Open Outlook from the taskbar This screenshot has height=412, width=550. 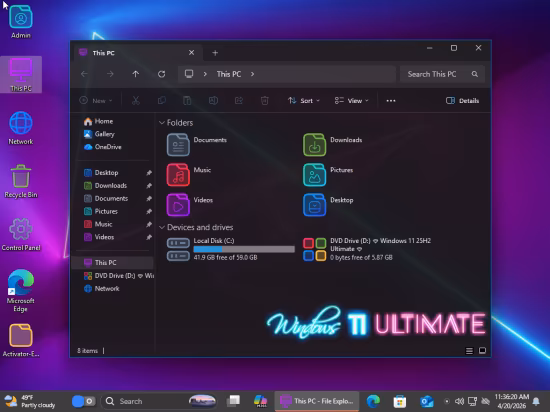pyautogui.click(x=427, y=401)
